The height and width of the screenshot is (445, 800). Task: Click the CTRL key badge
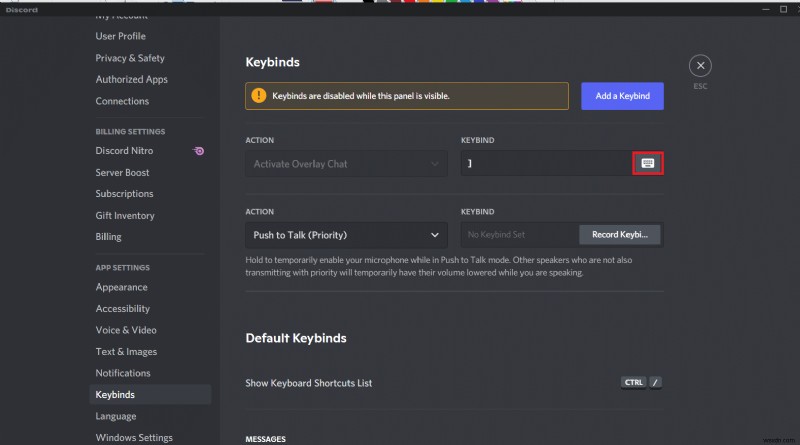pyautogui.click(x=634, y=382)
